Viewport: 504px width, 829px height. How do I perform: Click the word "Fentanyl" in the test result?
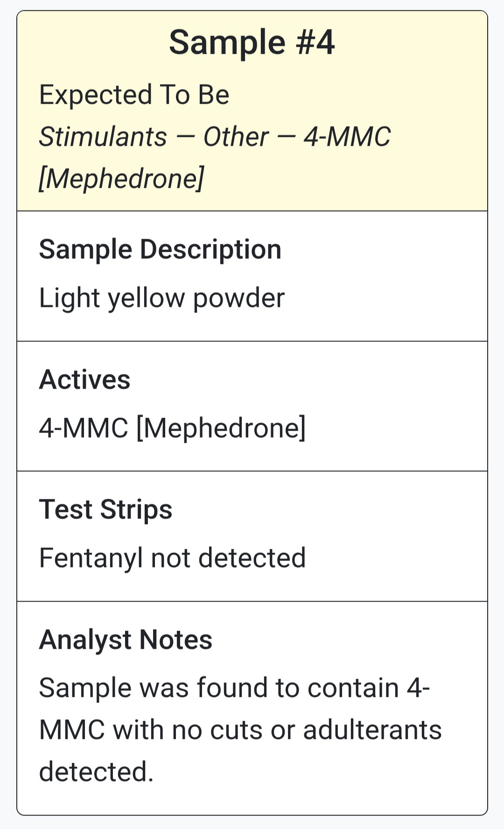(91, 558)
